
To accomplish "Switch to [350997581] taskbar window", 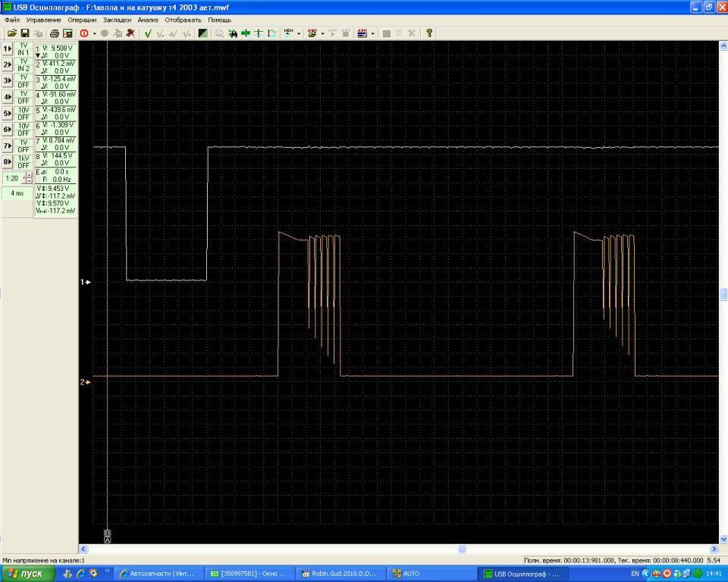I will click(249, 574).
